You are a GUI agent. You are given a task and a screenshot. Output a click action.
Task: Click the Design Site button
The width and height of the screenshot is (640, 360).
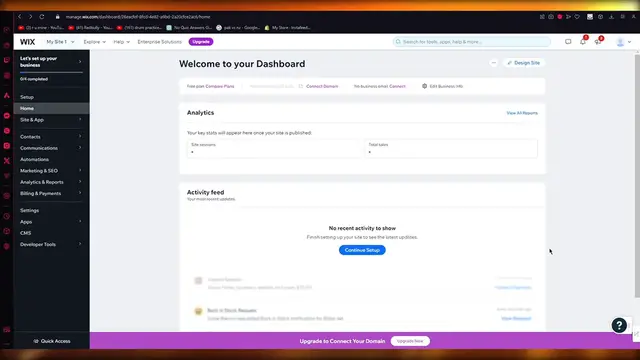pos(524,63)
